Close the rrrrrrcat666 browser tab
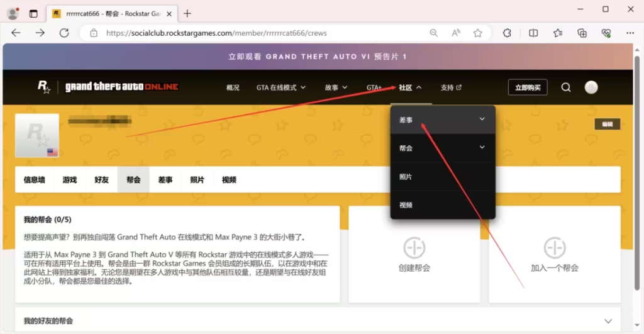 (169, 14)
